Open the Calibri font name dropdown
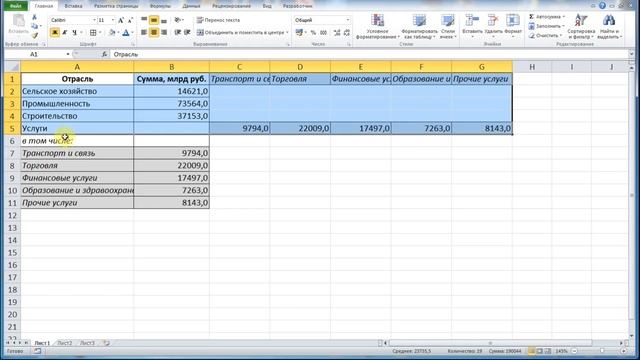Screen dimensions: 640x360 tap(94, 20)
